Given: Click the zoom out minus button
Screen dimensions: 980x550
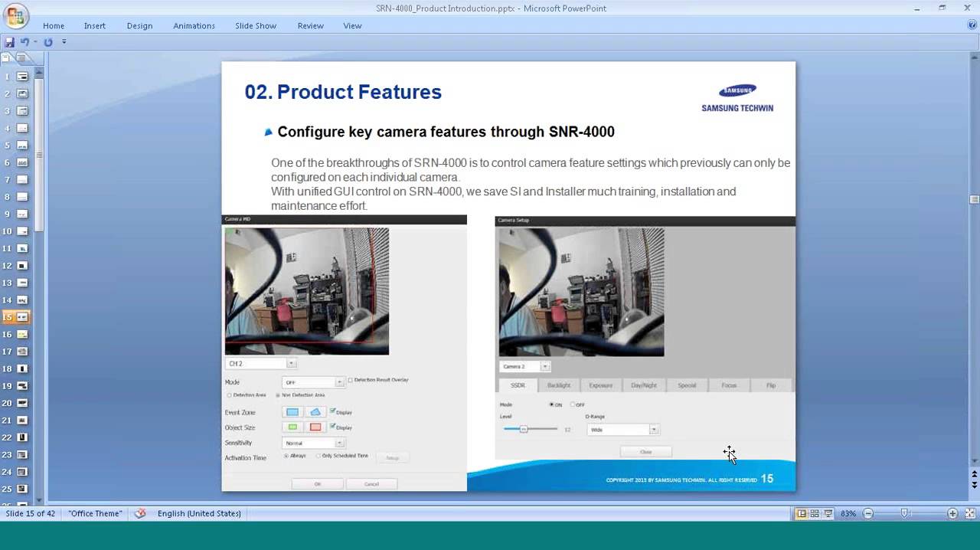Looking at the screenshot, I should (x=868, y=513).
